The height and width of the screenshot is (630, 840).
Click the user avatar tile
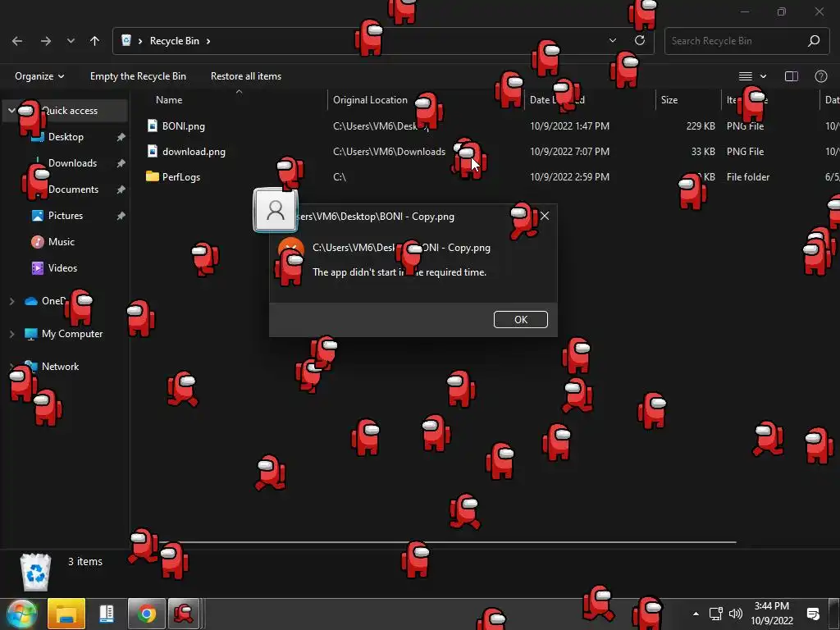click(x=276, y=210)
